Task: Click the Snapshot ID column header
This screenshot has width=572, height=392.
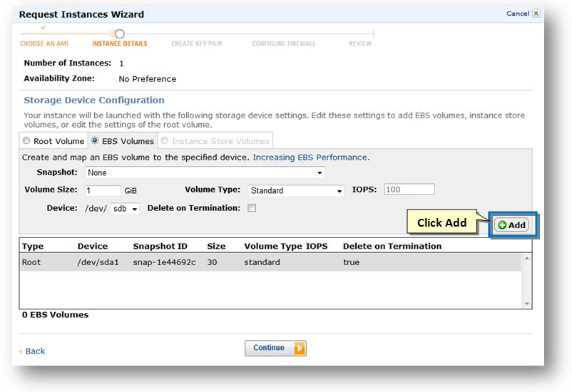Action: [x=160, y=246]
